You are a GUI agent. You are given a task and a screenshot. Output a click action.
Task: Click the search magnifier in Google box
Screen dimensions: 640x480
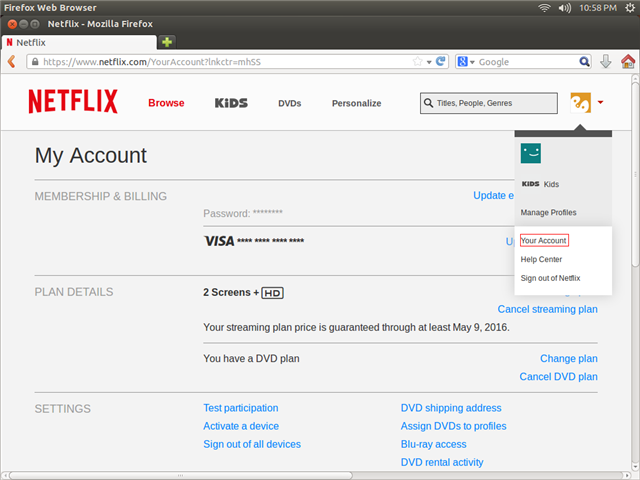(584, 62)
